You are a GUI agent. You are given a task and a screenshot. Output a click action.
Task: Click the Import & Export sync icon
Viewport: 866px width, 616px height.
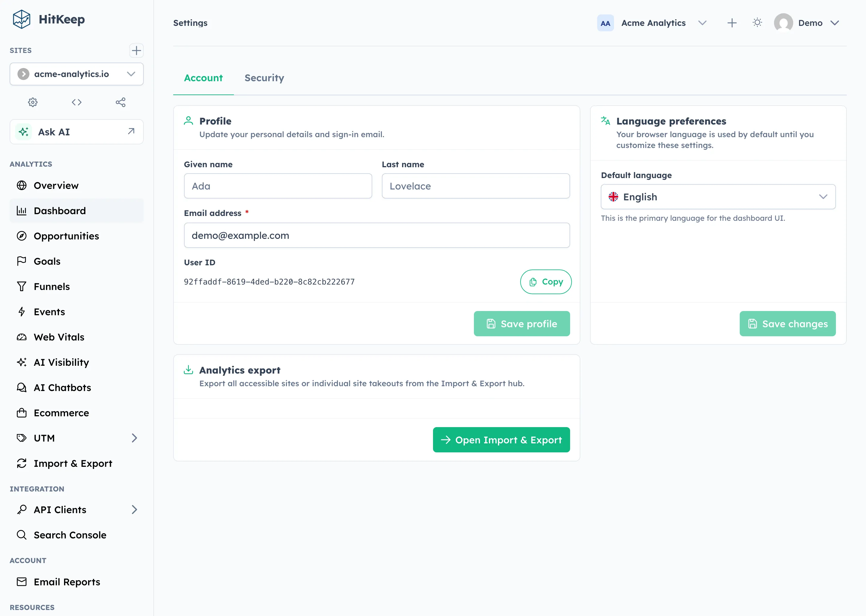pos(22,463)
